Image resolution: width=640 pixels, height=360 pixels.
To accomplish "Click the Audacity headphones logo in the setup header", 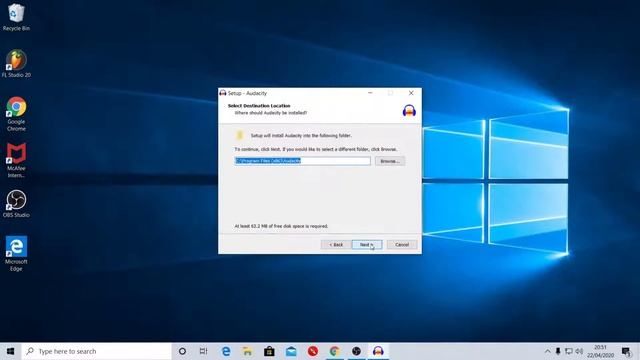I will click(x=409, y=111).
